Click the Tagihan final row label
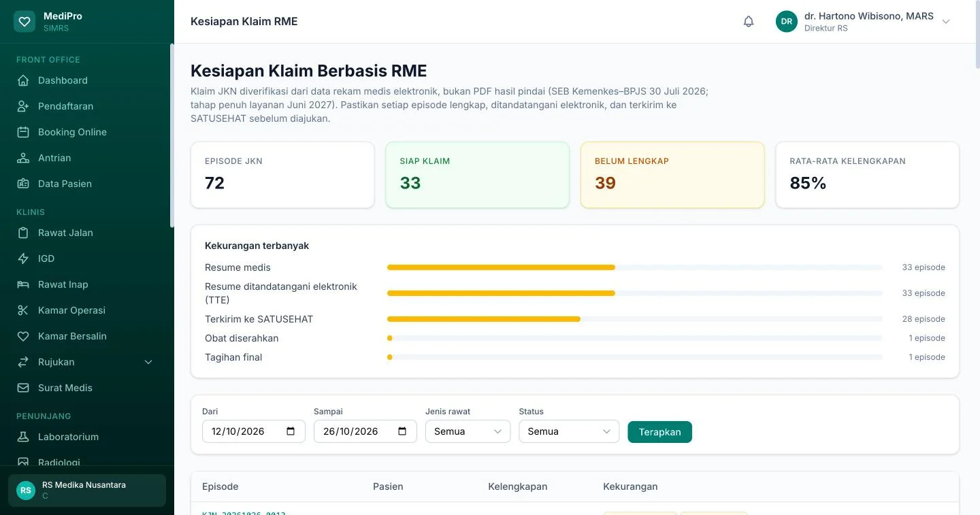Image resolution: width=980 pixels, height=515 pixels. 233,357
